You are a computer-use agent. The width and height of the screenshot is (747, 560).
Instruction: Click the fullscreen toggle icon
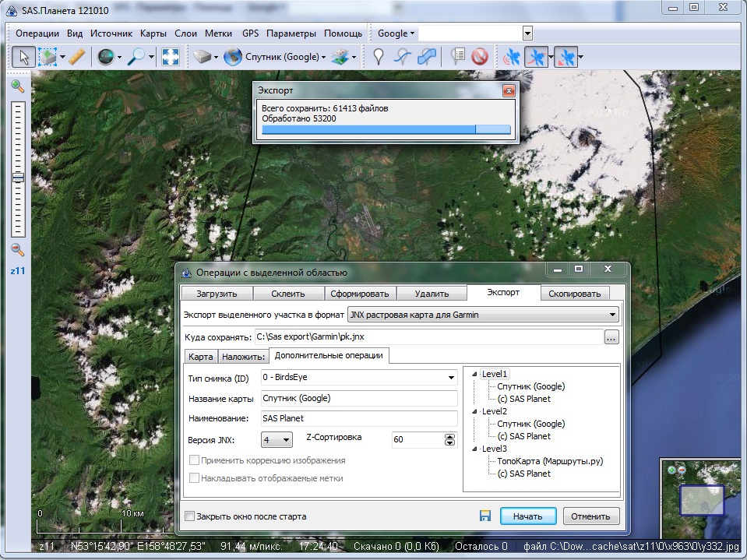pyautogui.click(x=171, y=57)
